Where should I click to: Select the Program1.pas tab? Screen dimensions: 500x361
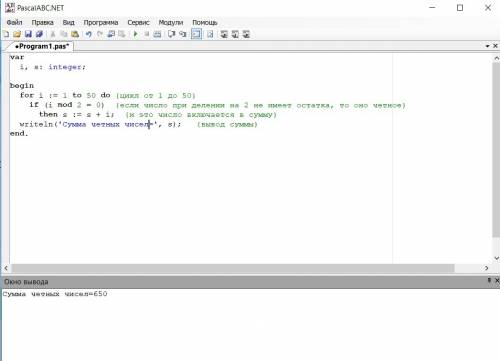pyautogui.click(x=42, y=46)
